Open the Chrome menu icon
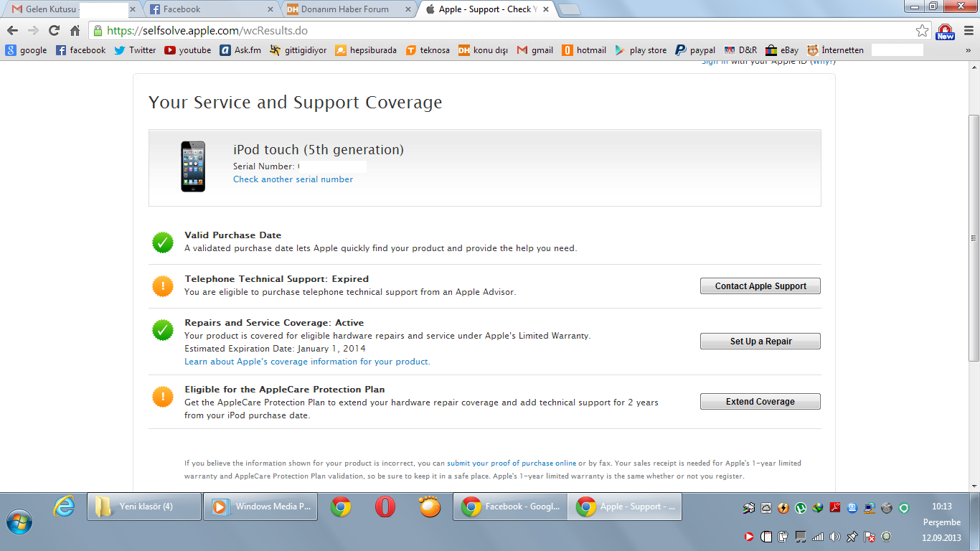Screen dimensions: 980x551 pos(967,31)
